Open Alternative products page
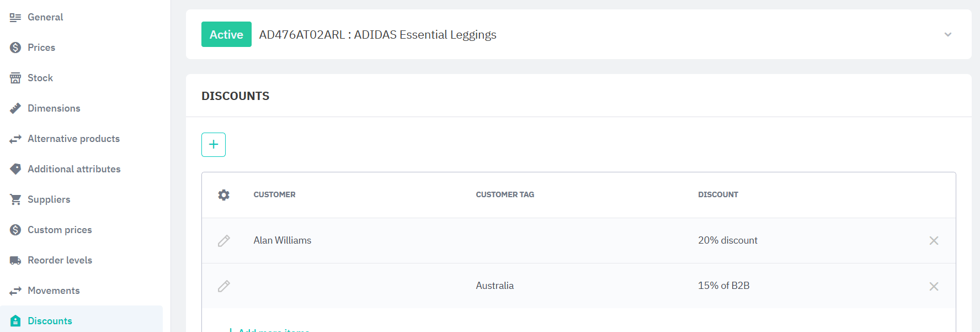This screenshot has width=980, height=332. (73, 139)
